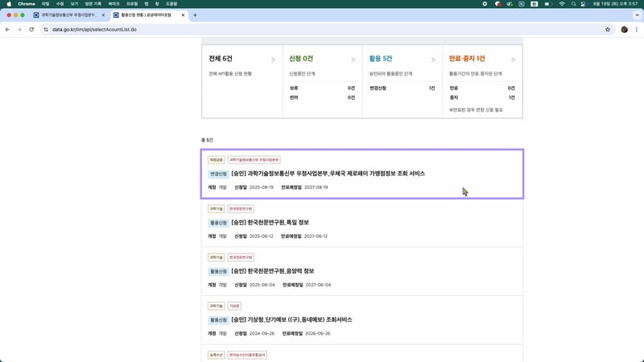This screenshot has width=644, height=362.
Task: Click the 기상청 organization tag
Action: (x=234, y=306)
